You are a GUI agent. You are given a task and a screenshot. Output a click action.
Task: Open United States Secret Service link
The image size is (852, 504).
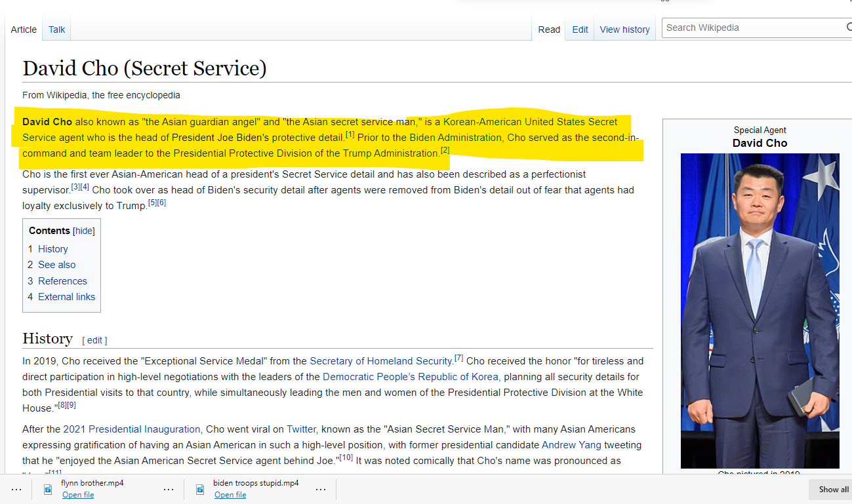coord(571,122)
